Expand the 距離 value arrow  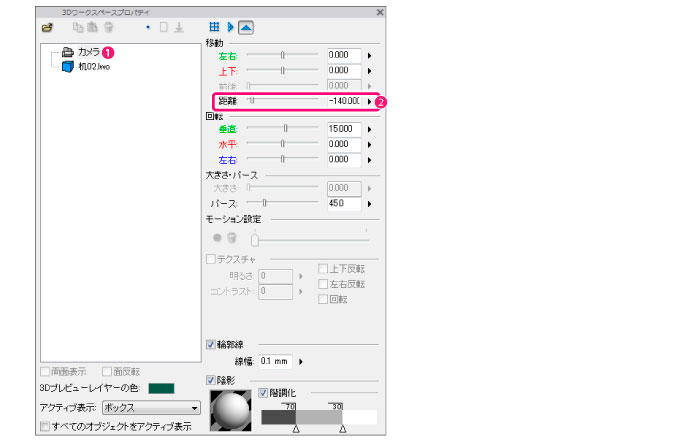click(369, 101)
